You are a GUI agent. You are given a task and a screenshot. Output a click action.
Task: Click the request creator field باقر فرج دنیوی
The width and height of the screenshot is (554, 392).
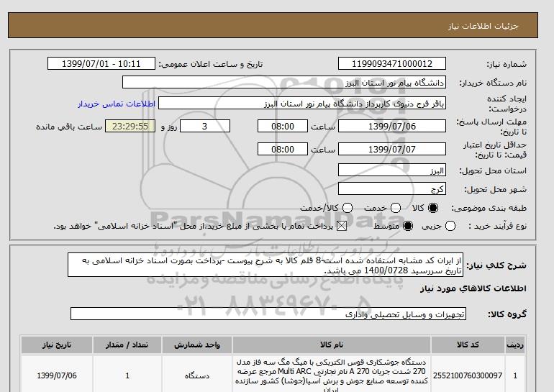(302, 104)
